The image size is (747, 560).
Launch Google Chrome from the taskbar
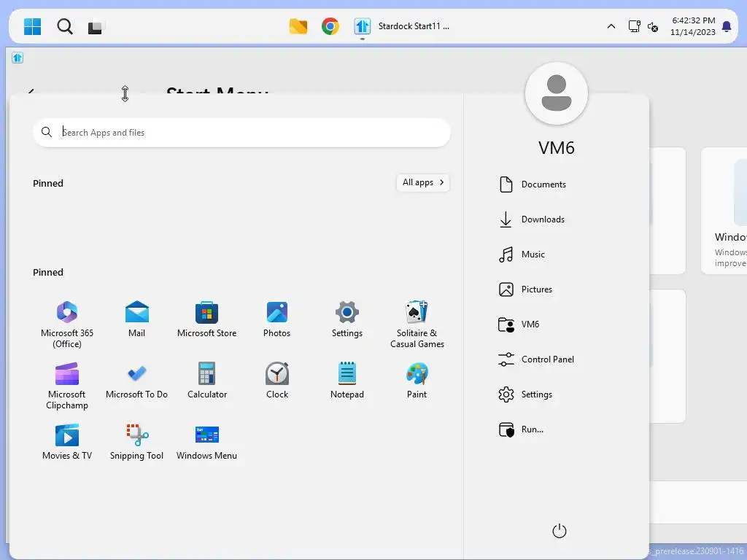pos(330,26)
